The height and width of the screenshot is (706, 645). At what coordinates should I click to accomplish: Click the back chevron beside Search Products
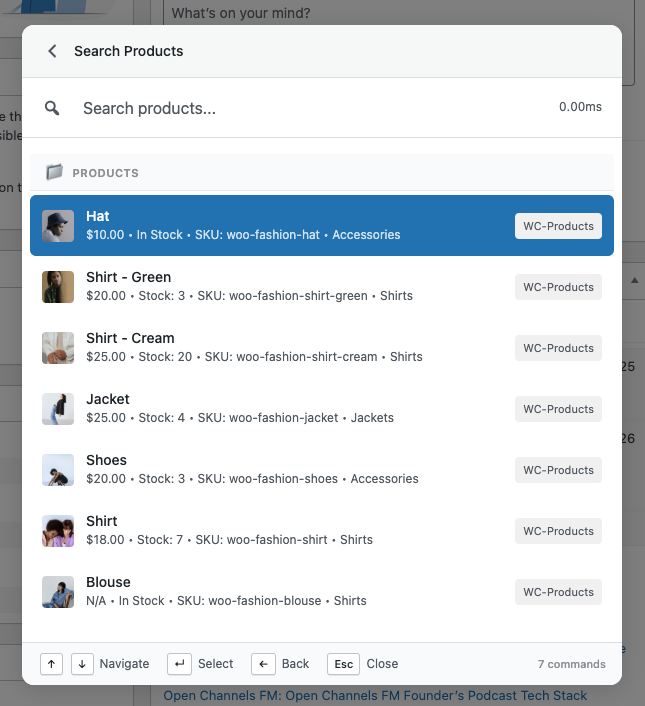tap(52, 51)
